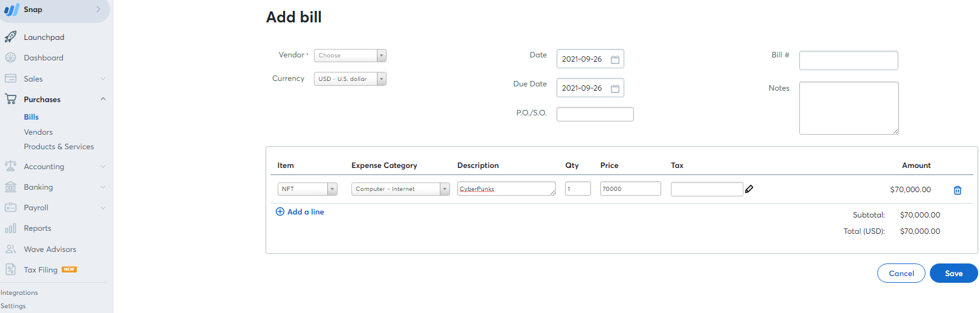Image resolution: width=980 pixels, height=313 pixels.
Task: Click into the Notes text area
Action: 848,108
